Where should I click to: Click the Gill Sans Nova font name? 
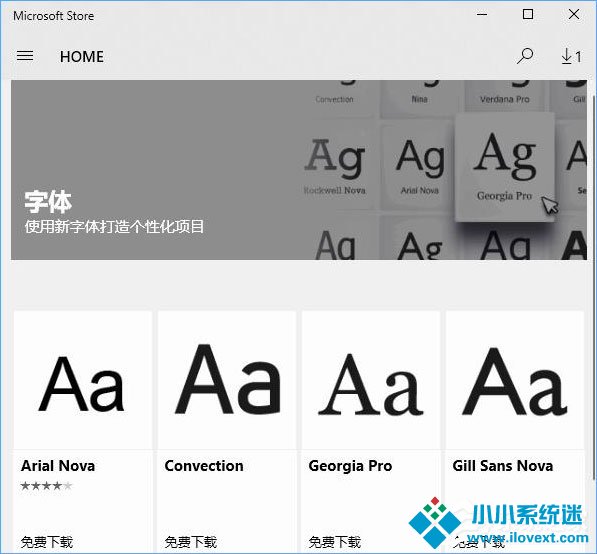tap(503, 466)
